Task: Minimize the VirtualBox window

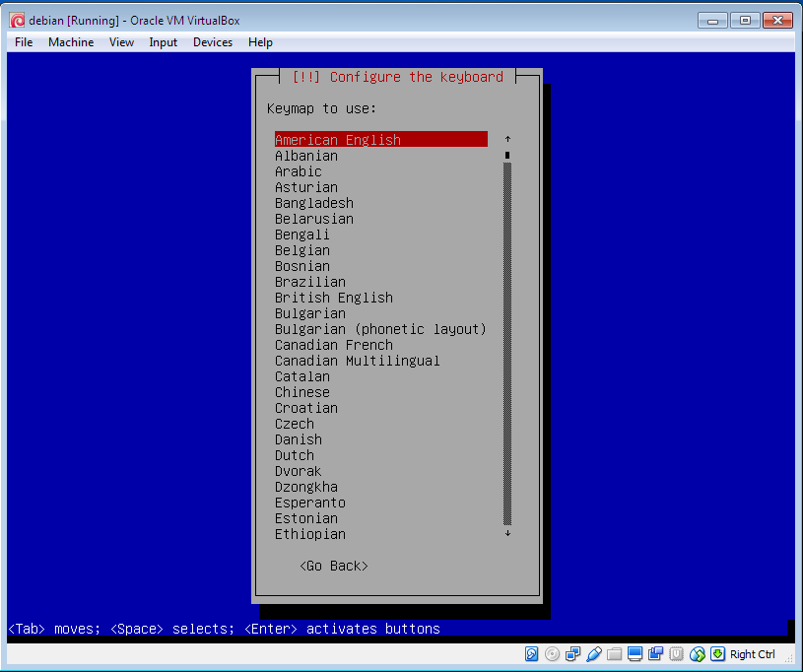Action: (712, 21)
